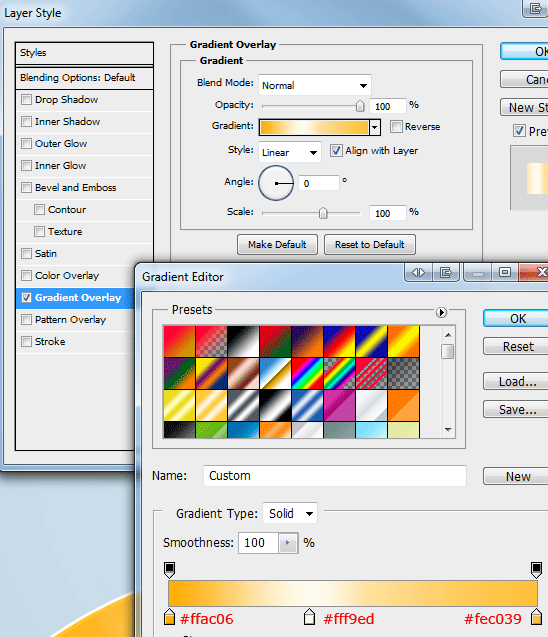Click Reset in the Gradient Editor

[x=516, y=347]
